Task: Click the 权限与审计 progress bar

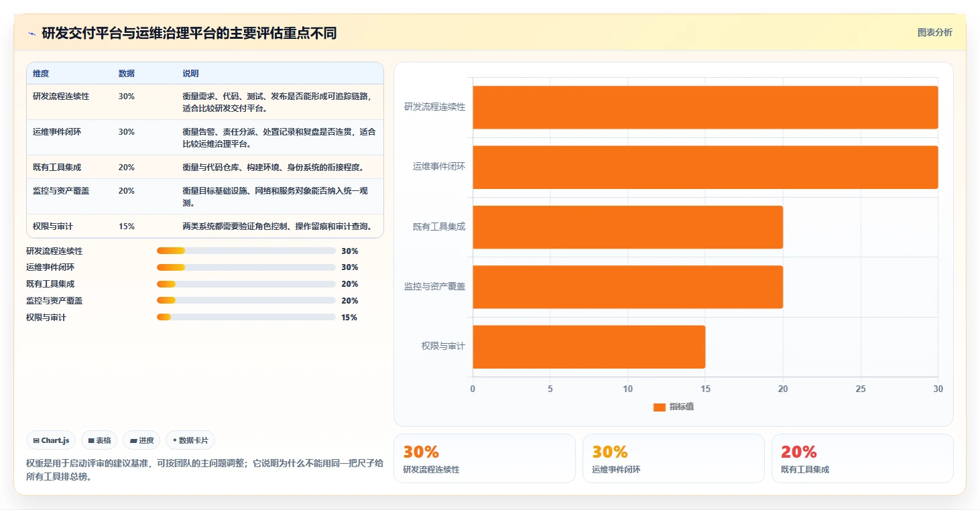Action: click(x=246, y=318)
